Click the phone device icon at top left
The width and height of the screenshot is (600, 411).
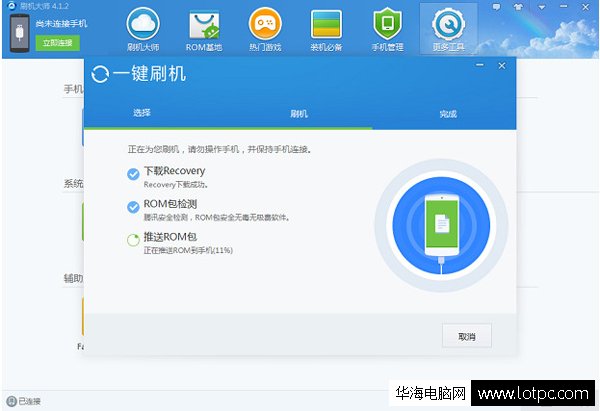click(x=20, y=33)
